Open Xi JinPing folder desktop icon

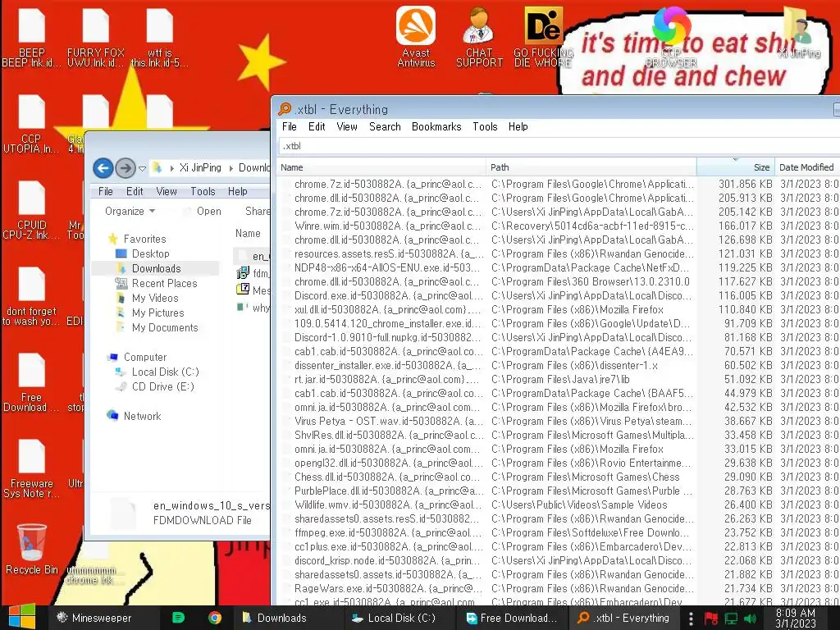[799, 32]
